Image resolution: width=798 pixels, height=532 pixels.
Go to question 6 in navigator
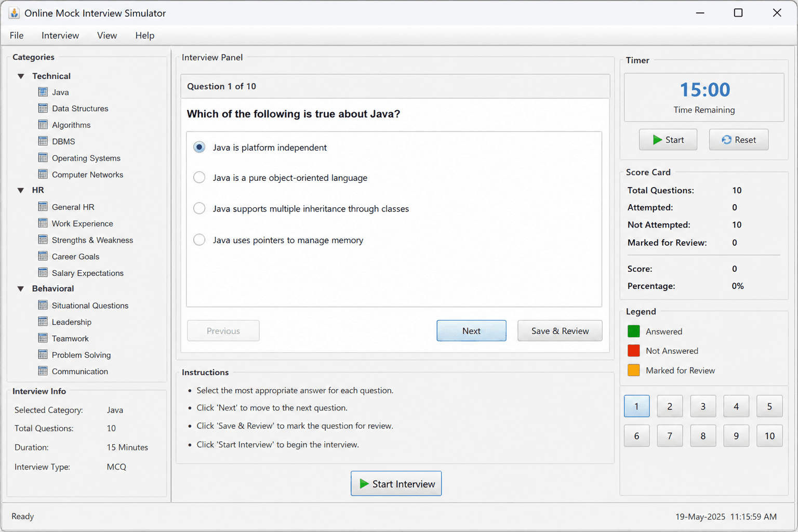[x=637, y=436]
